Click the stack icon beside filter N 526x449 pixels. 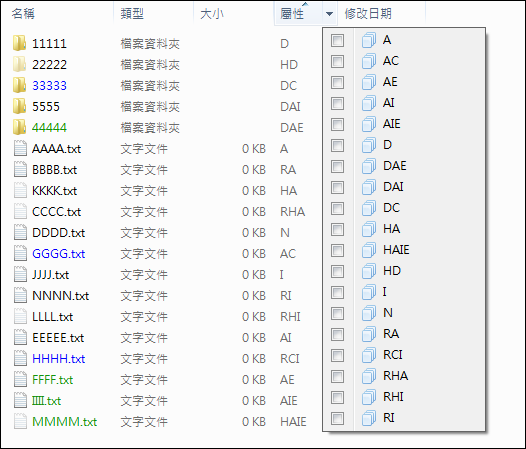point(369,313)
